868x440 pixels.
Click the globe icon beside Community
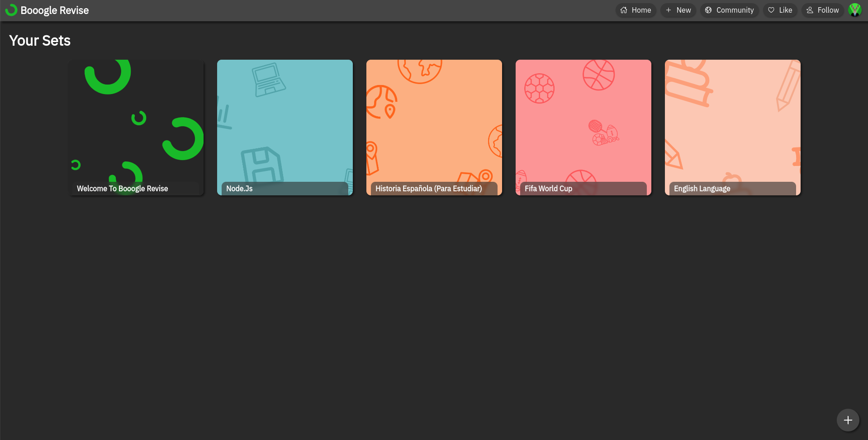pos(708,10)
